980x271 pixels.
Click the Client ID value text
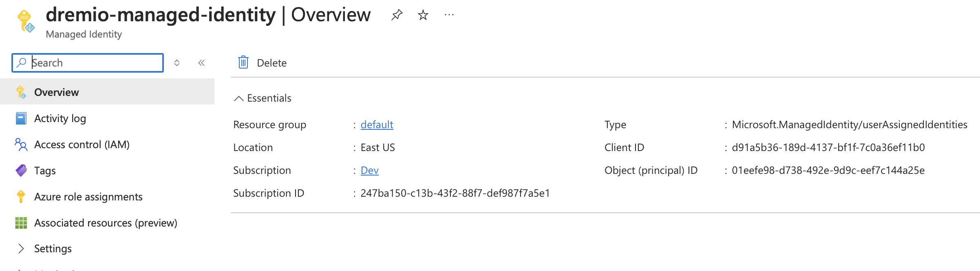point(828,147)
